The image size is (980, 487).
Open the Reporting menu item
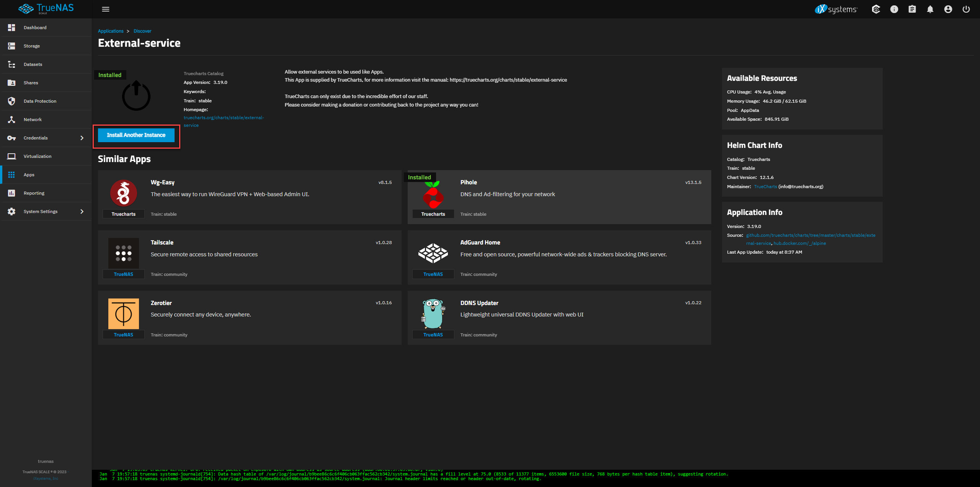46,193
